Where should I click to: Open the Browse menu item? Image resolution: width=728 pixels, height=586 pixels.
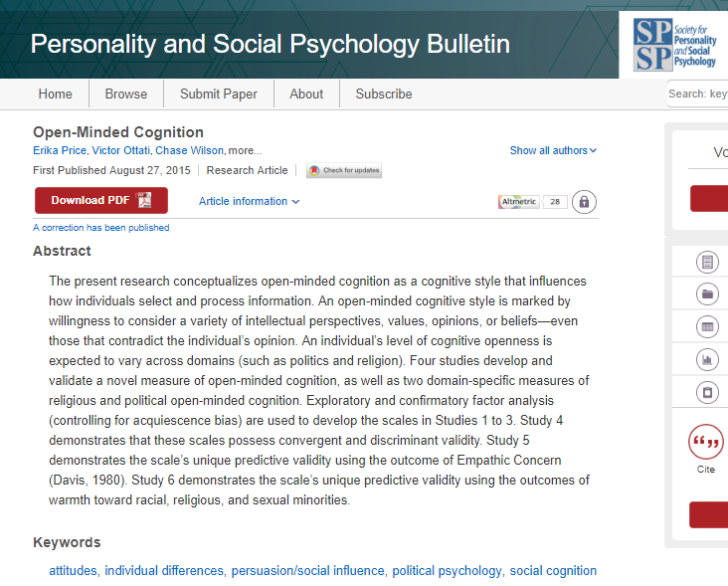pyautogui.click(x=126, y=94)
